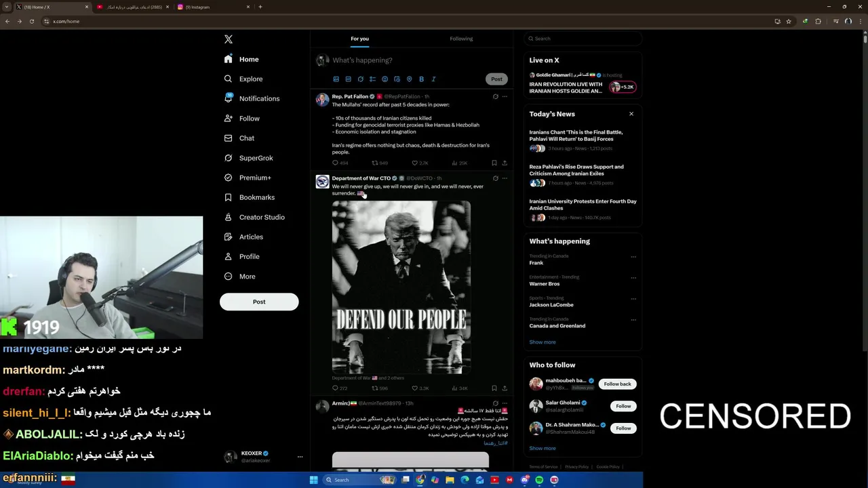Click the X Search field
Screen dimensions: 868x488
tap(583, 39)
